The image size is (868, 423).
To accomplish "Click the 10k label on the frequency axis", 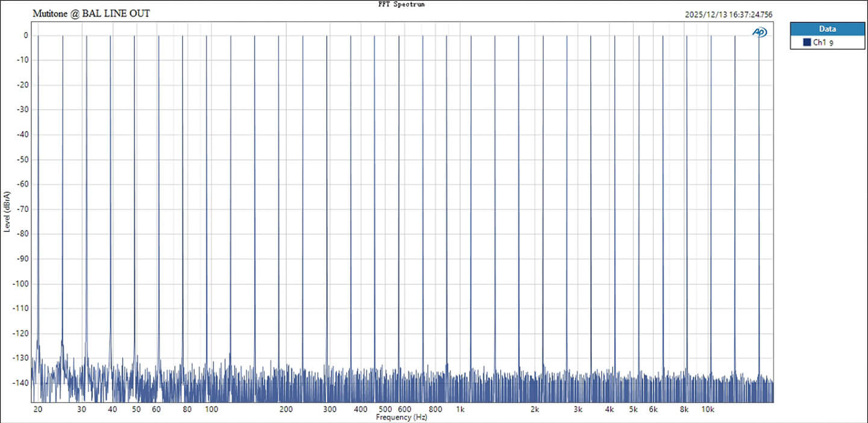I will coord(708,410).
